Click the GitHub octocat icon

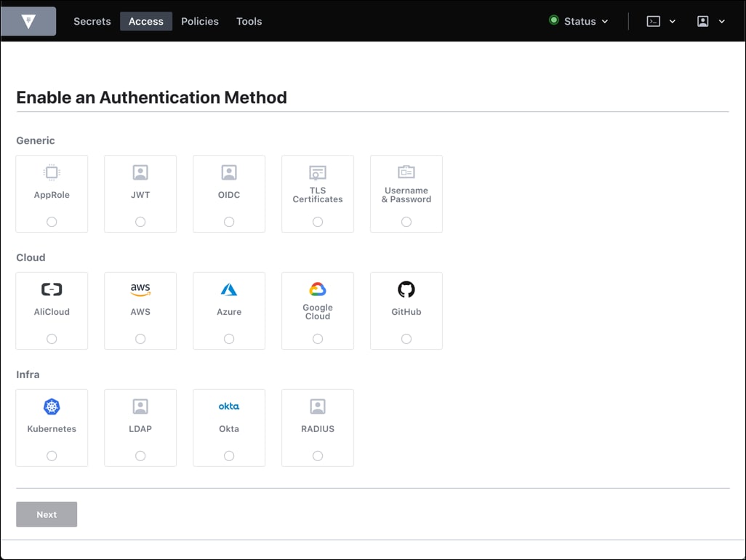coord(406,289)
